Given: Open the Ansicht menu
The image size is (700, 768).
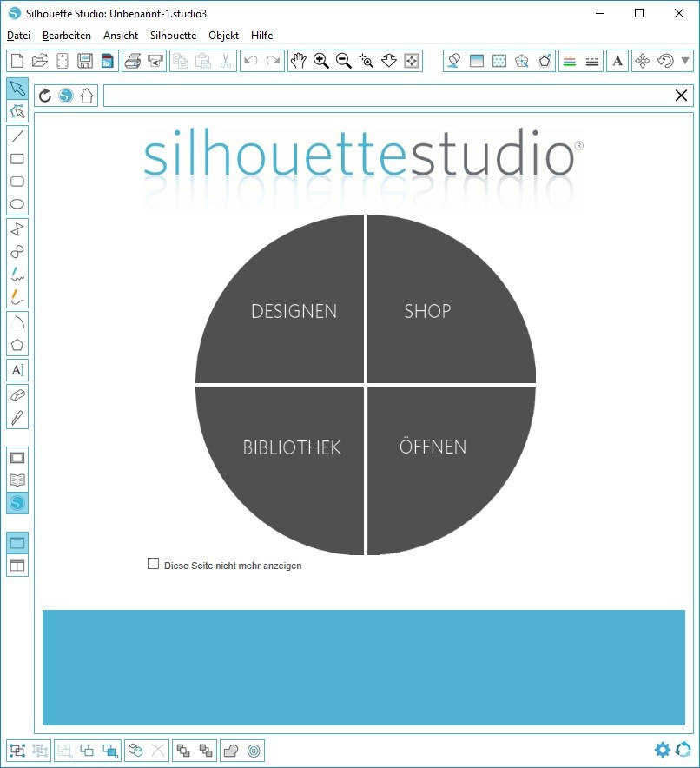Looking at the screenshot, I should pos(121,36).
